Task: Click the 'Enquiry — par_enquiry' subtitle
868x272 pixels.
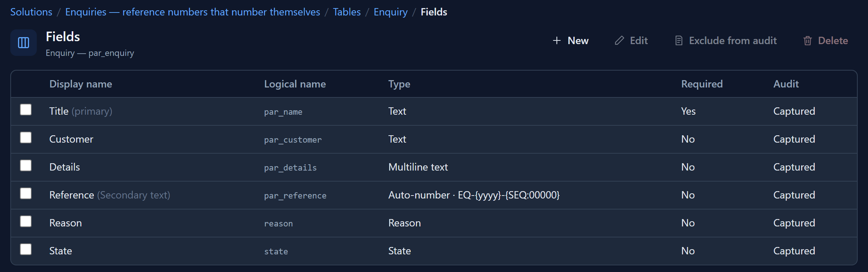Action: click(90, 53)
